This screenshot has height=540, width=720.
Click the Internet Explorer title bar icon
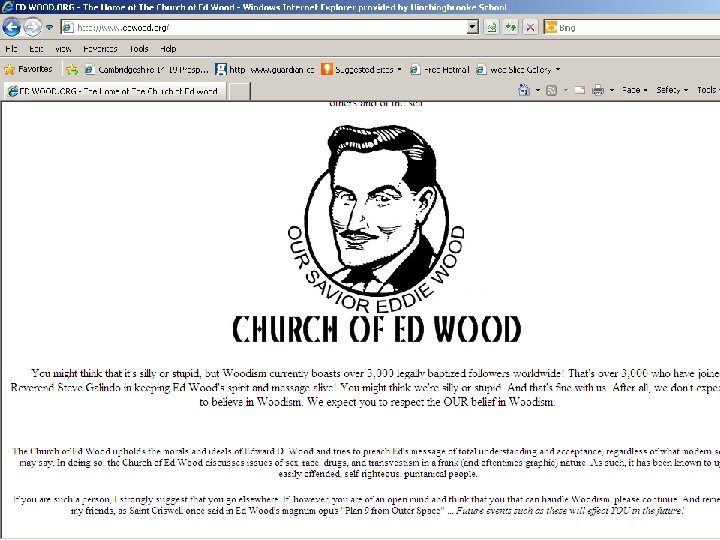point(7,7)
